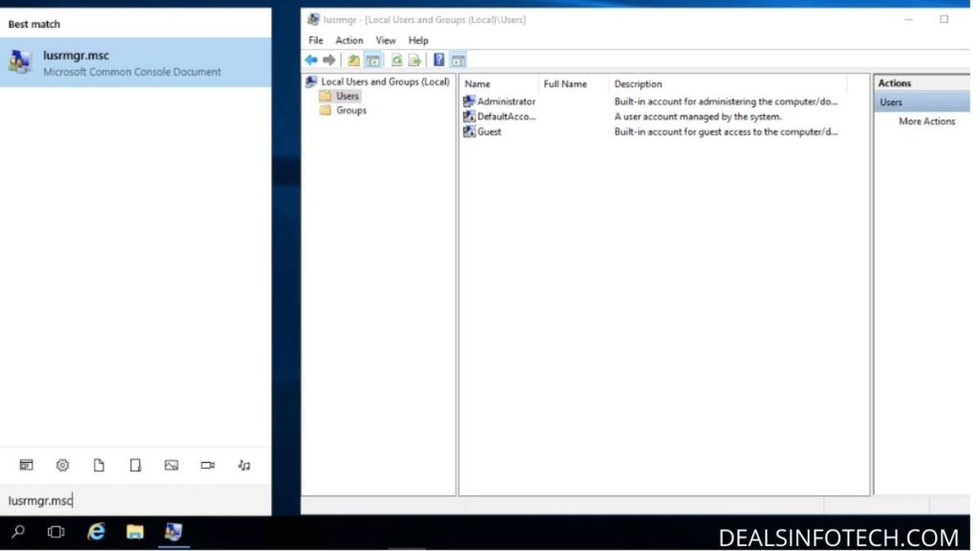Viewport: 980px width, 551px height.
Task: Click the Folders filter icon in search panel
Action: [135, 465]
